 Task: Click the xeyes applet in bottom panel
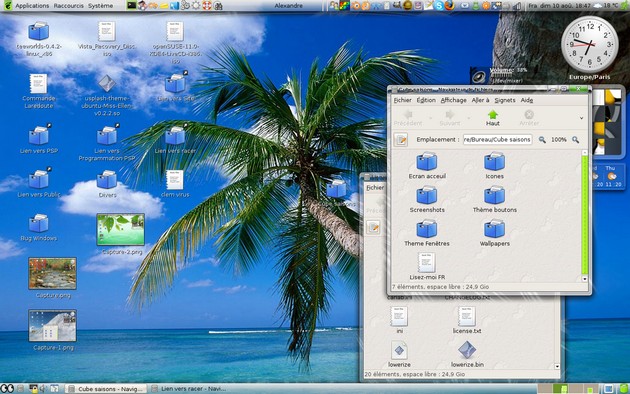pyautogui.click(x=7, y=388)
